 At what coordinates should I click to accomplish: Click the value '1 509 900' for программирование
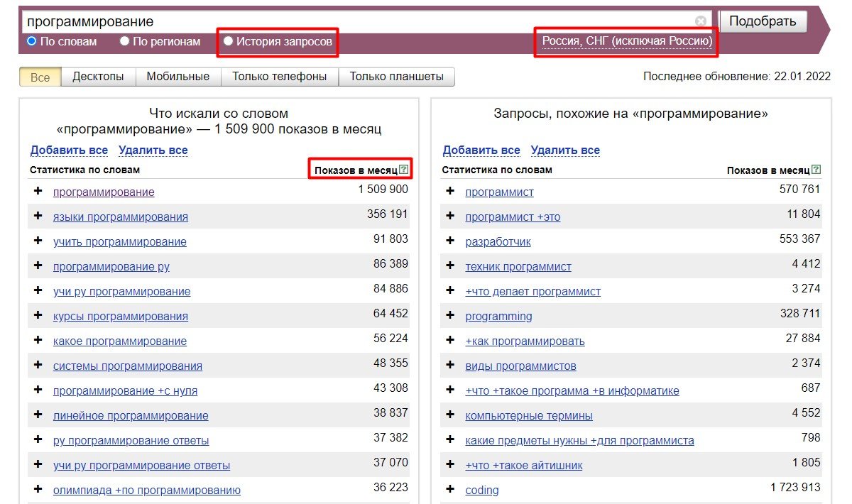pyautogui.click(x=383, y=190)
